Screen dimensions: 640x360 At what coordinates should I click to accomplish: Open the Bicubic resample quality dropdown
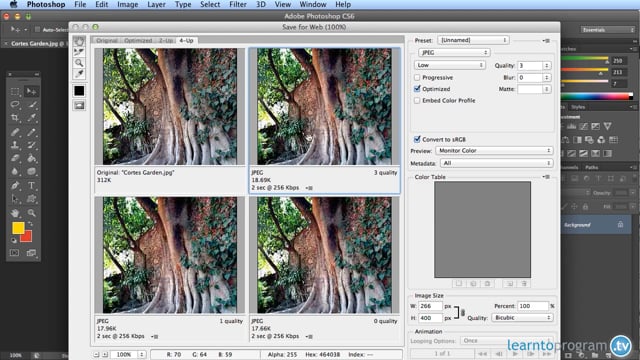click(522, 318)
